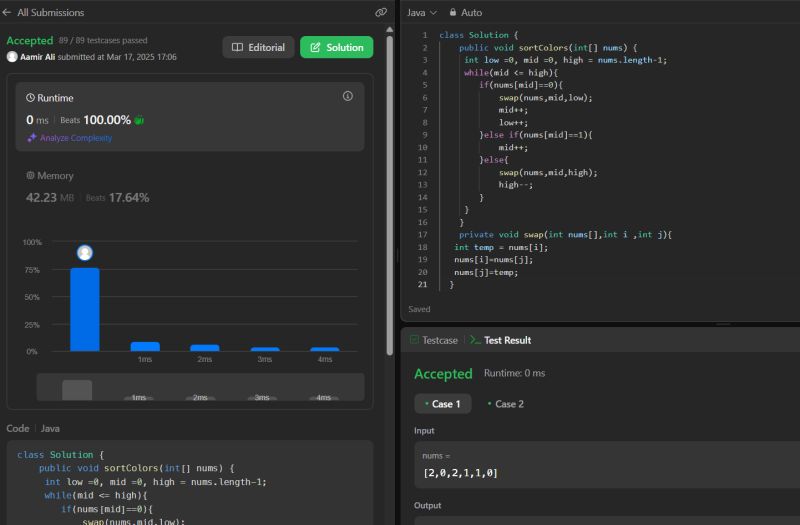
Task: Click the user avatar marker above the chart
Action: tap(85, 253)
